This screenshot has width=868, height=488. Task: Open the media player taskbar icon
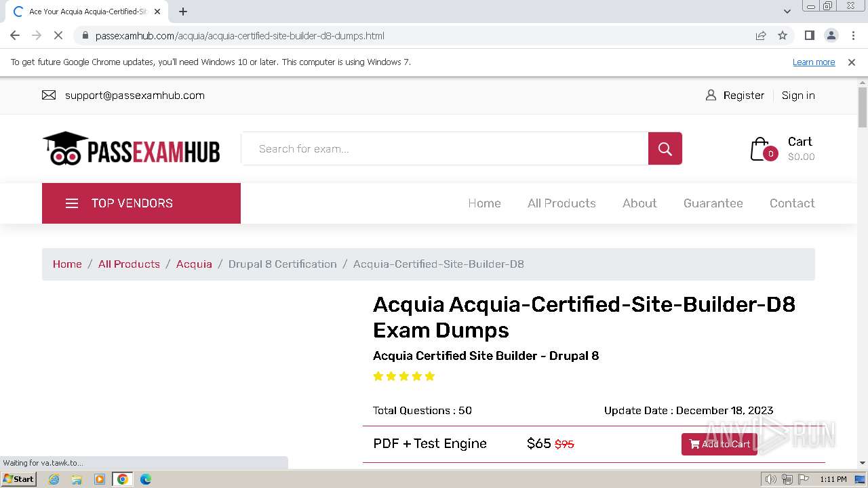click(100, 479)
